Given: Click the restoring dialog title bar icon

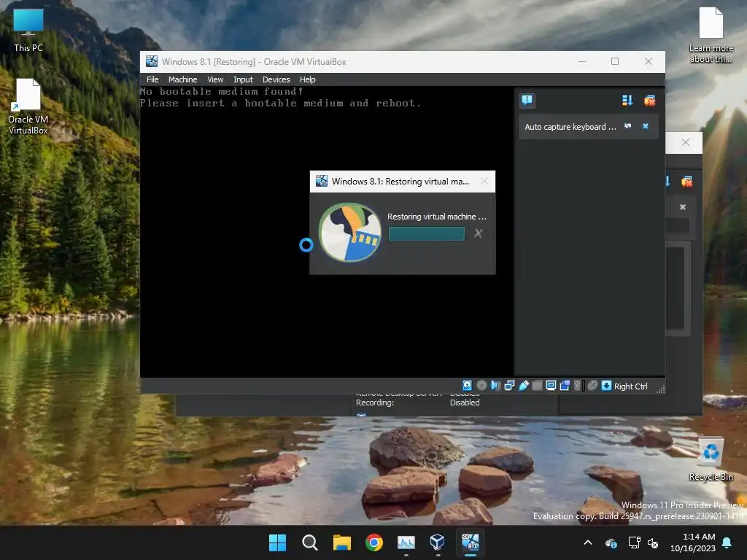Looking at the screenshot, I should click(322, 181).
